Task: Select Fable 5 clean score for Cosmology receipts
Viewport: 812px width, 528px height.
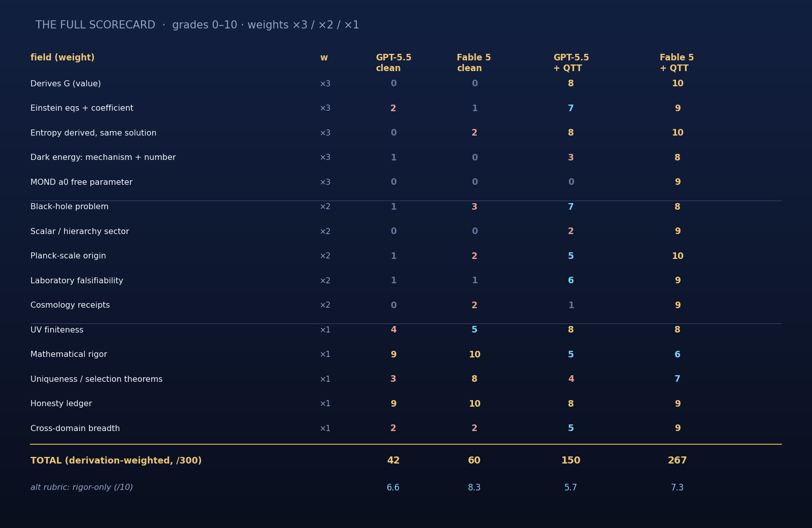Action: [475, 305]
